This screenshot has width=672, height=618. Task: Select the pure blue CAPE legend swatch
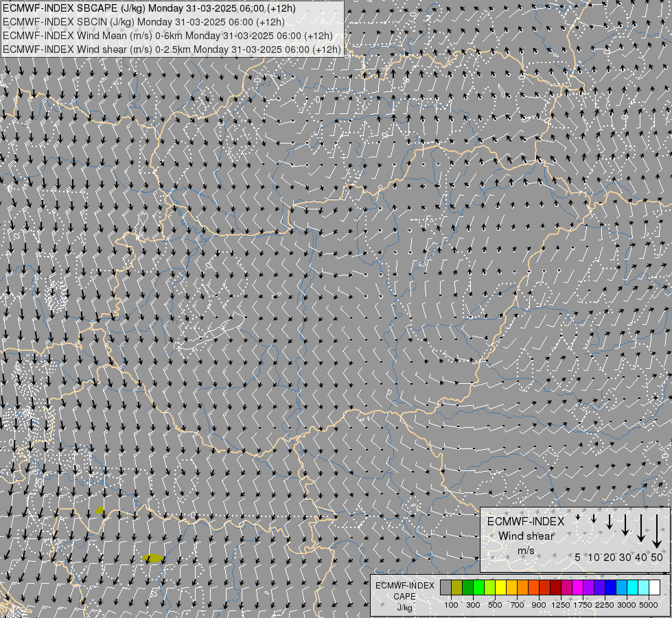click(611, 588)
